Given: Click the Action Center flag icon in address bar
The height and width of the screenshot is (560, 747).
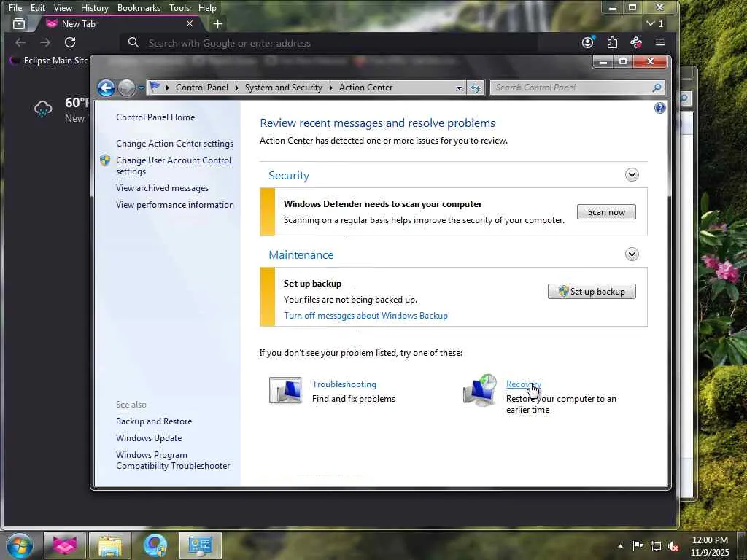Looking at the screenshot, I should tap(155, 87).
